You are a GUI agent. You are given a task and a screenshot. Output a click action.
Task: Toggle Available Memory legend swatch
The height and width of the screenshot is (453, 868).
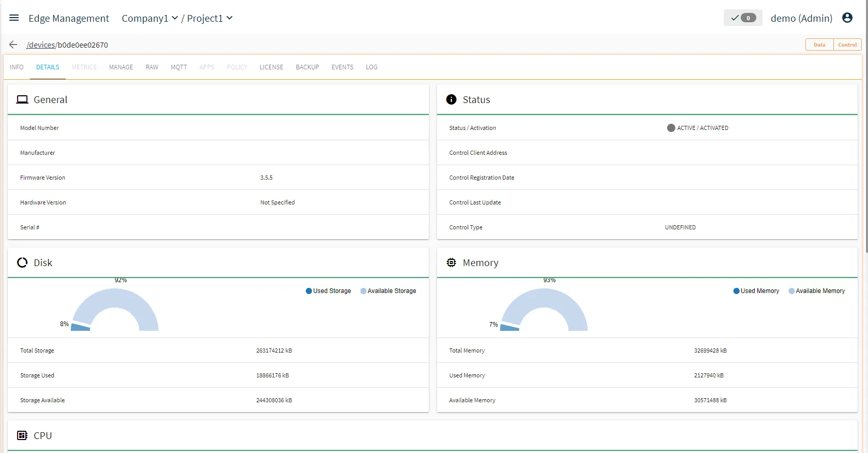pyautogui.click(x=791, y=291)
